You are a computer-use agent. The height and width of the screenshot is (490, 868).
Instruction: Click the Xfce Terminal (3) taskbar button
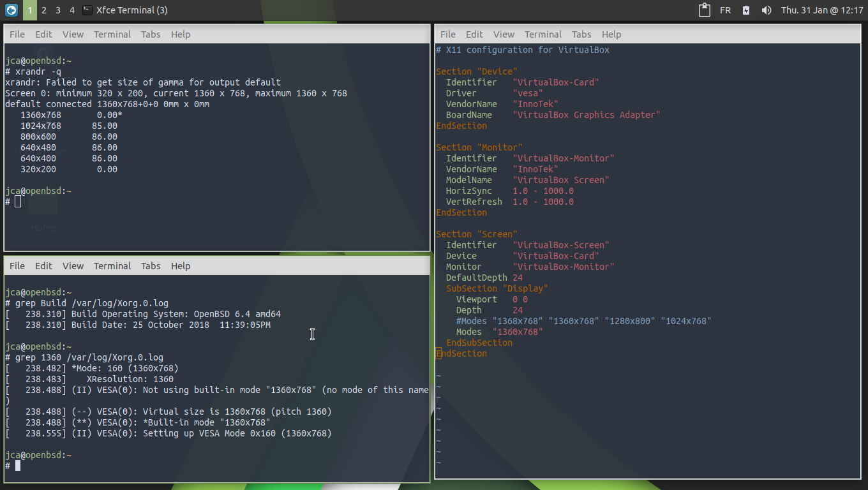pos(125,10)
